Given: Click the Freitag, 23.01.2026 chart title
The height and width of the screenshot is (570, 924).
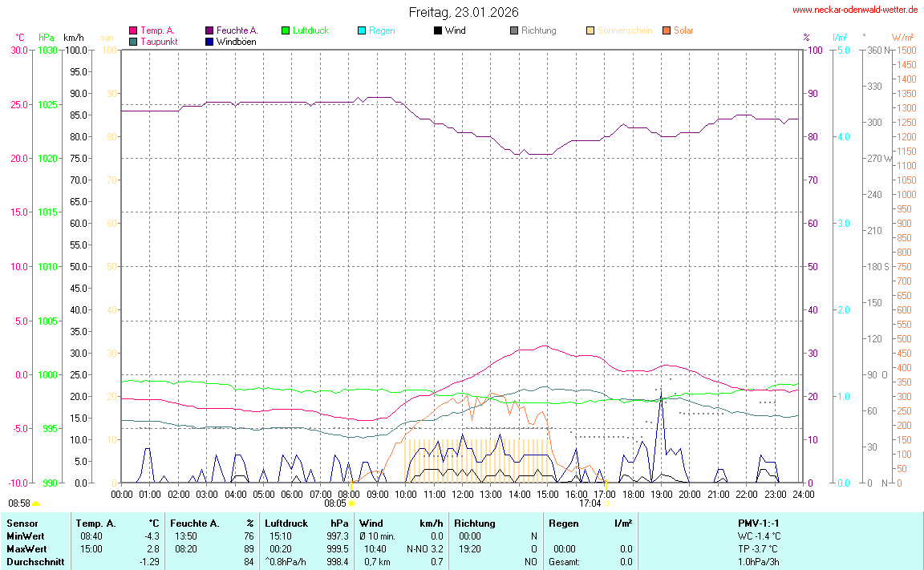Looking at the screenshot, I should click(x=464, y=12).
